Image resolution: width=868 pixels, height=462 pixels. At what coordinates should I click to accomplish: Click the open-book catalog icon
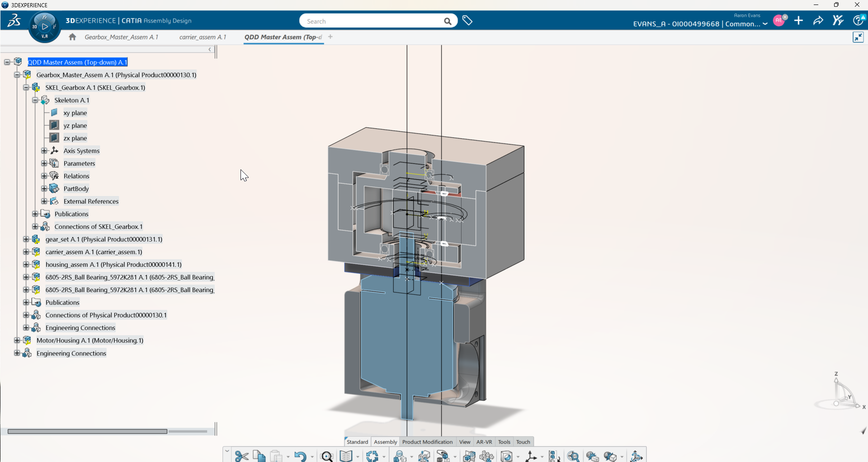(346, 456)
